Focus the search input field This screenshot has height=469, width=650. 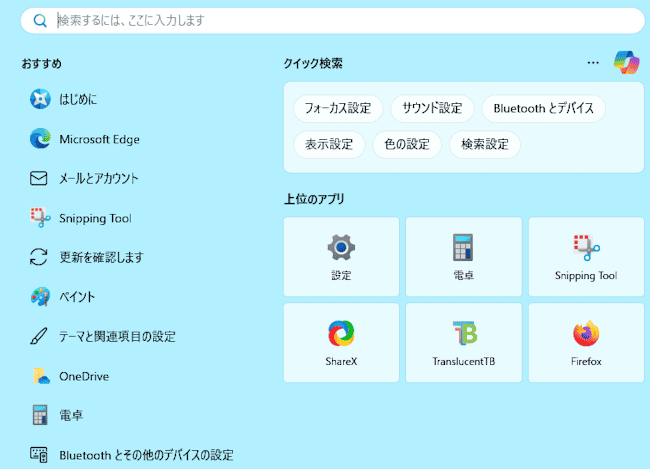332,20
